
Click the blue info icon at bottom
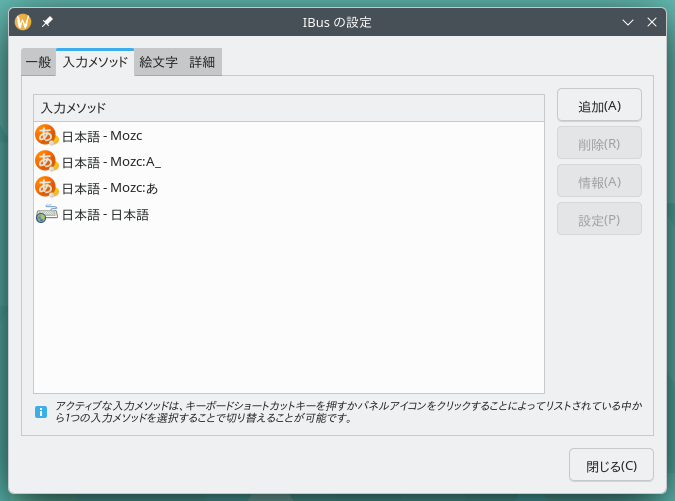point(41,411)
